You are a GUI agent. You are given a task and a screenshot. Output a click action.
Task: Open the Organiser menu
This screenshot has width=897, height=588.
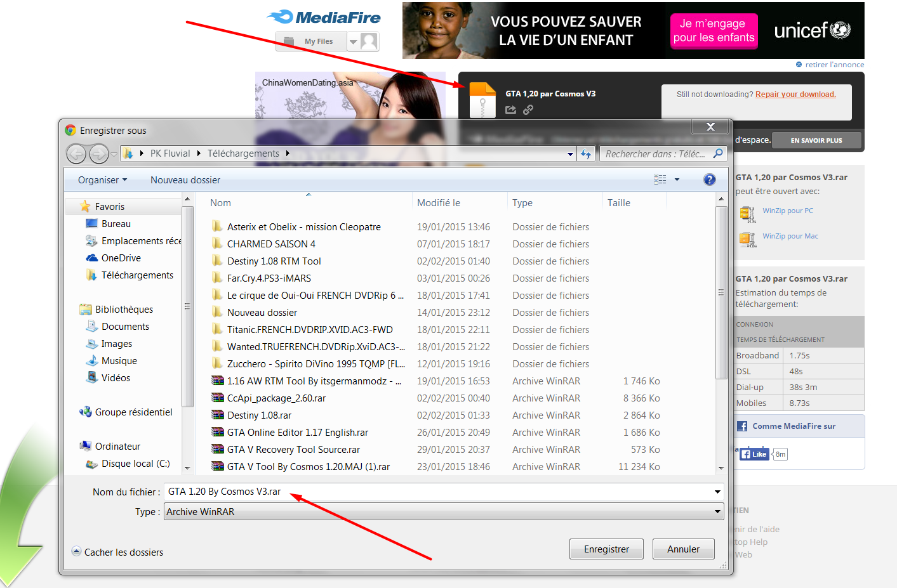pos(102,180)
